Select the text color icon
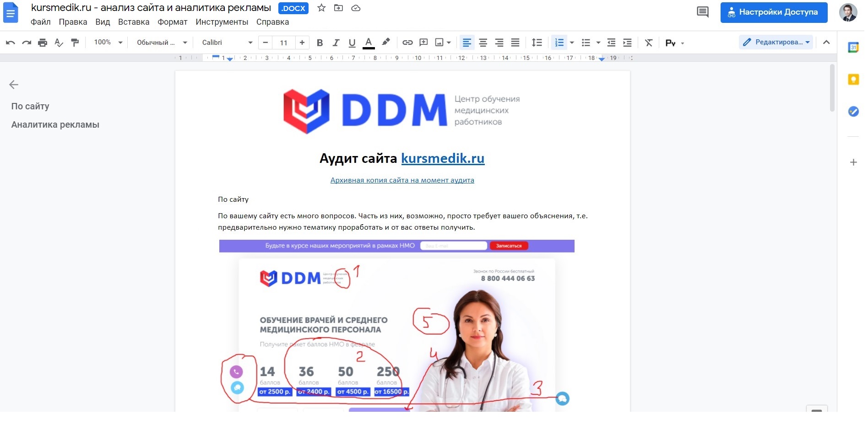Screen dimensions: 868x431 pyautogui.click(x=369, y=43)
